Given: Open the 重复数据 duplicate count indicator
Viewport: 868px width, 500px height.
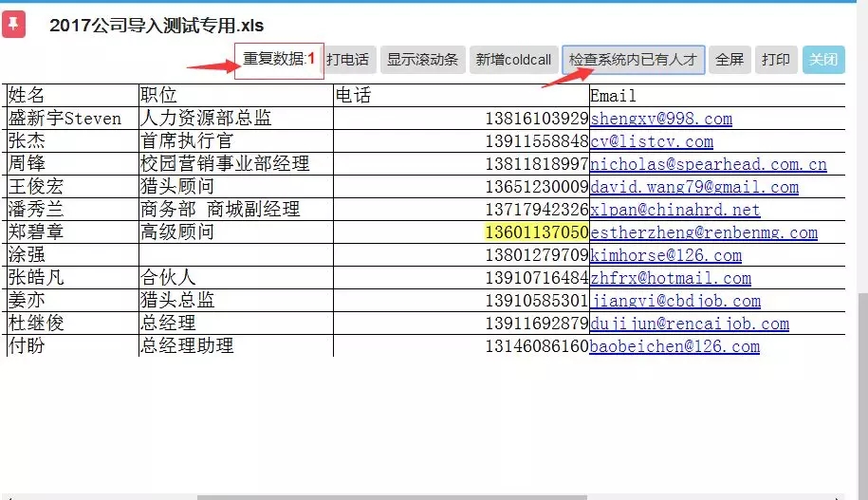Looking at the screenshot, I should pos(279,59).
